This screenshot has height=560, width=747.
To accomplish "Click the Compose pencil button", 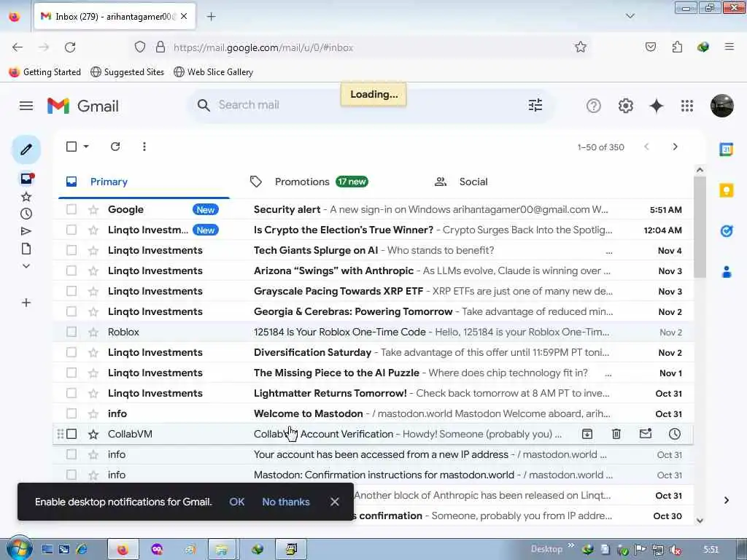I will (x=26, y=149).
